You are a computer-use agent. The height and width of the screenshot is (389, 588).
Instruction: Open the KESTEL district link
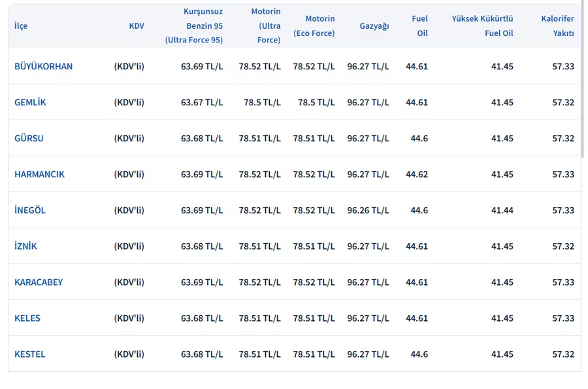tap(30, 354)
